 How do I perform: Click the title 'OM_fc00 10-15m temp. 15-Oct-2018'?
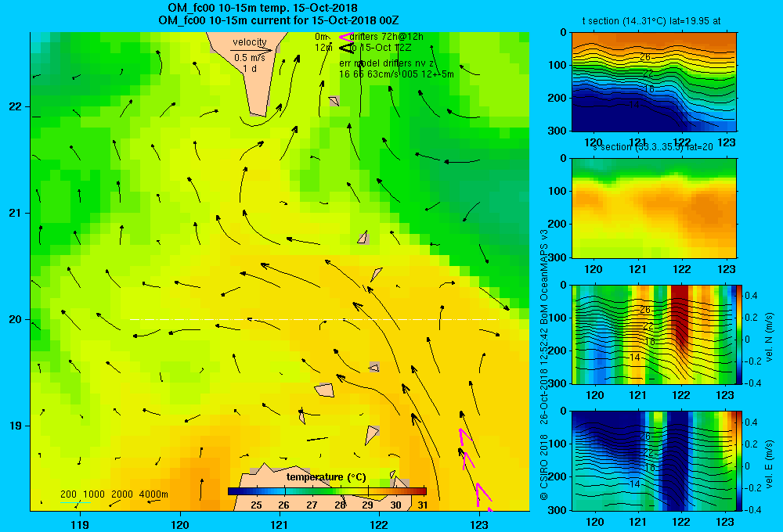pos(262,8)
